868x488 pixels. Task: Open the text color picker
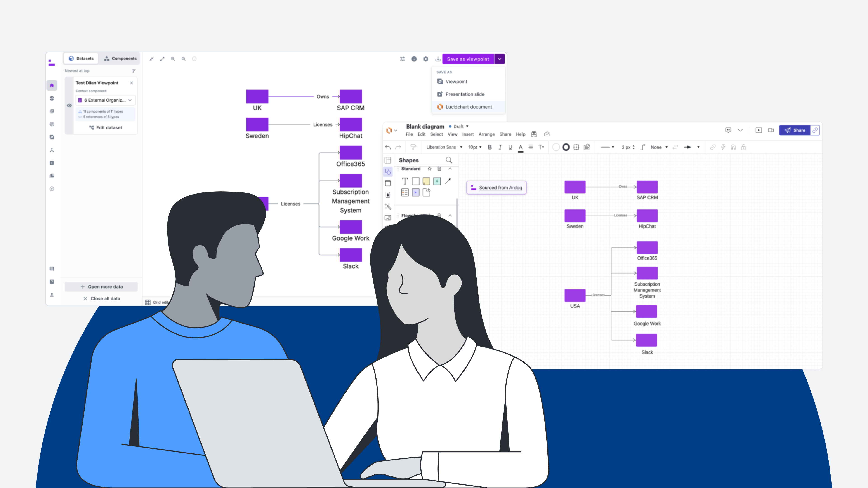[521, 147]
